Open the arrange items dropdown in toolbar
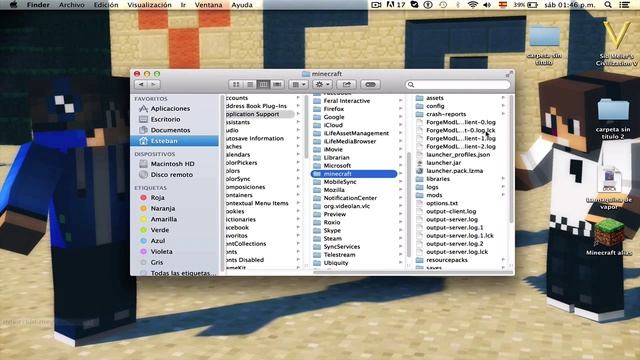Viewport: 640px width, 360px height. point(298,84)
